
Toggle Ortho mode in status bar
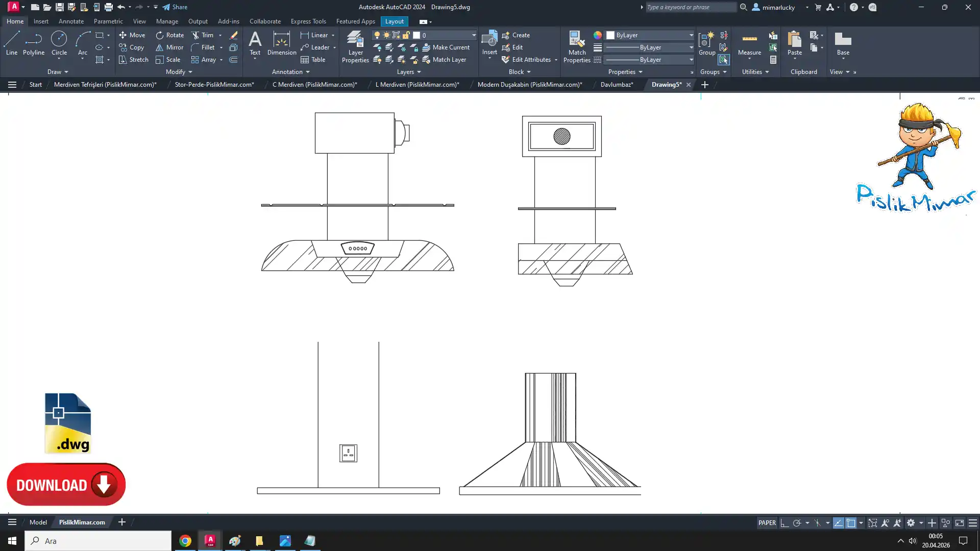coord(785,523)
